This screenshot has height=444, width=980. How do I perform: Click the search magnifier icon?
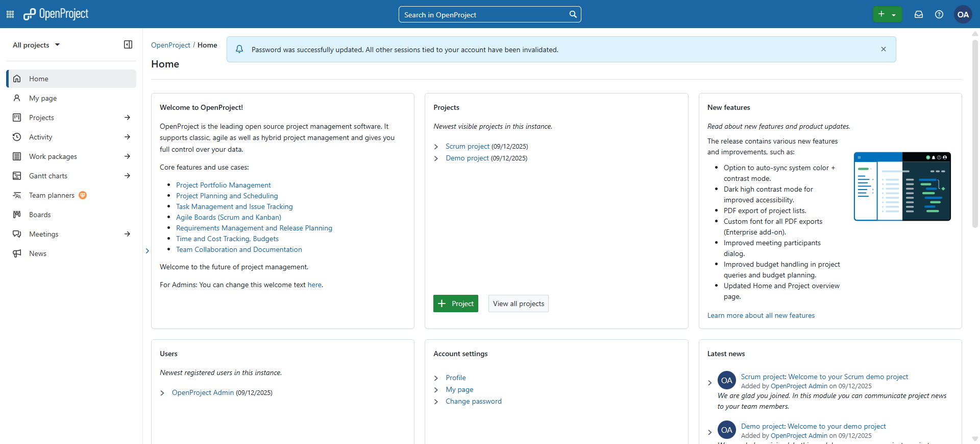click(573, 14)
